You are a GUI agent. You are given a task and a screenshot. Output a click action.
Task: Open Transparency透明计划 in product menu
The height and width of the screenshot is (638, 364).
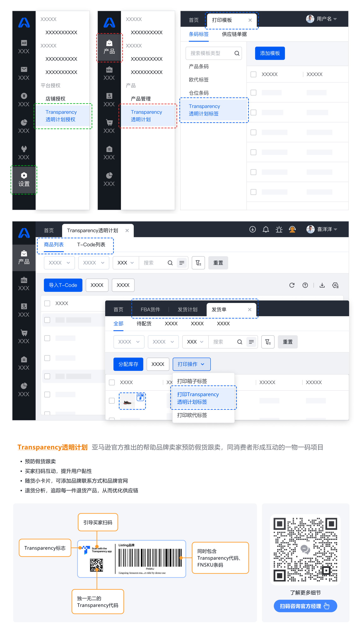148,116
